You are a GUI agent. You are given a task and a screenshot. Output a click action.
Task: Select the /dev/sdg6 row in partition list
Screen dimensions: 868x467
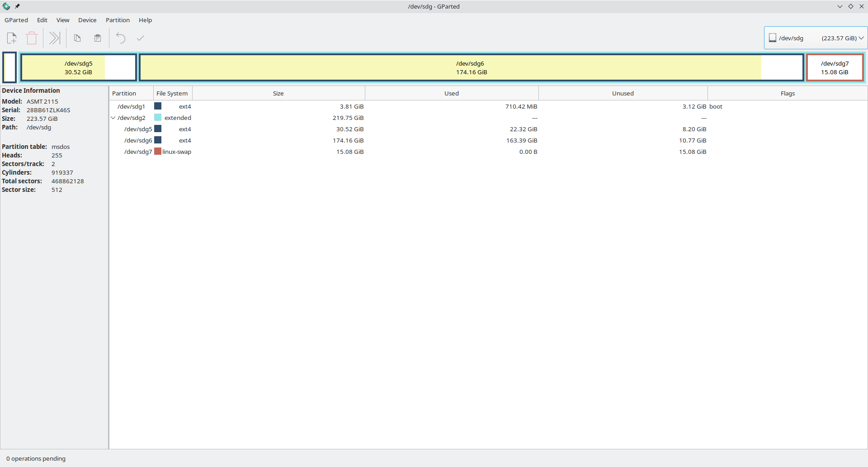488,140
